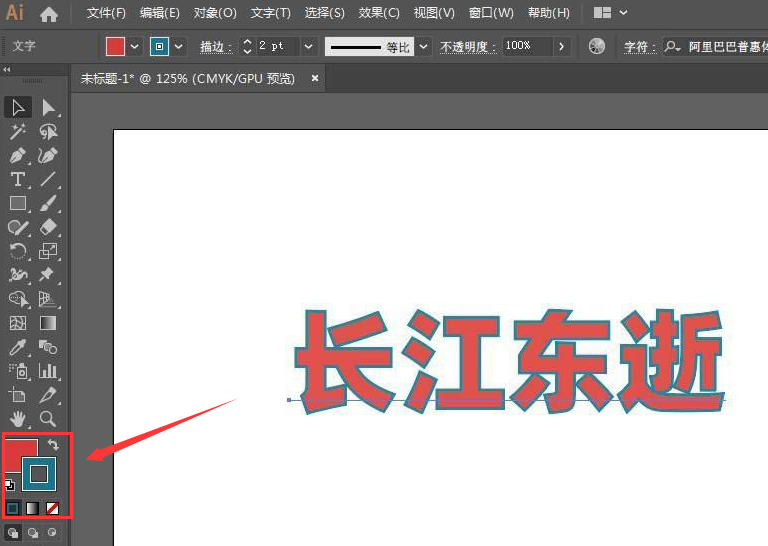This screenshot has width=768, height=546.
Task: Select the Pen tool
Action: (18, 155)
